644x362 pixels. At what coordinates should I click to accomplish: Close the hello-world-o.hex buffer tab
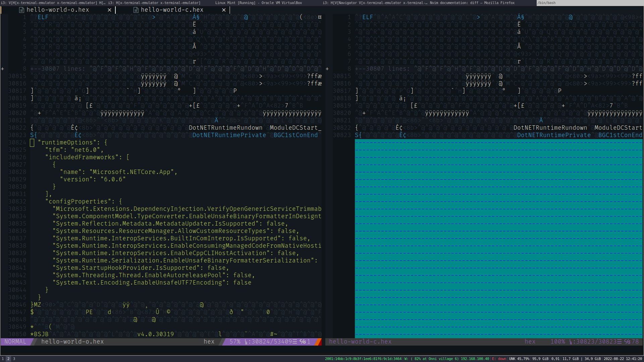[109, 10]
